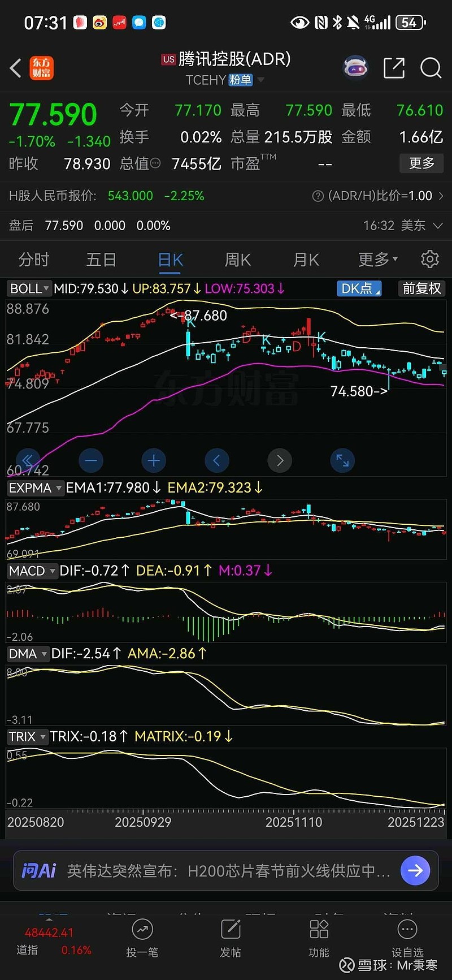
Task: Open the MACD indicator dropdown
Action: click(x=32, y=571)
